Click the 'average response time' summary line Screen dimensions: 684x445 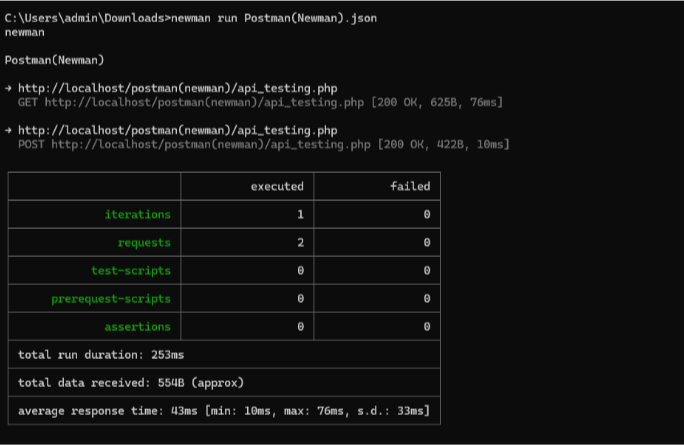coord(224,410)
